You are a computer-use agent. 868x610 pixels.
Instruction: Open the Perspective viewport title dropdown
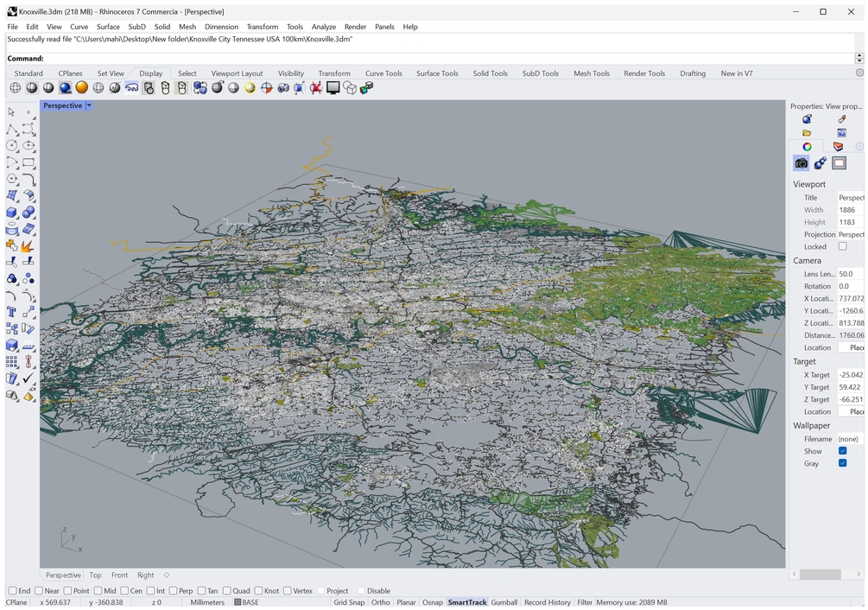pos(88,106)
